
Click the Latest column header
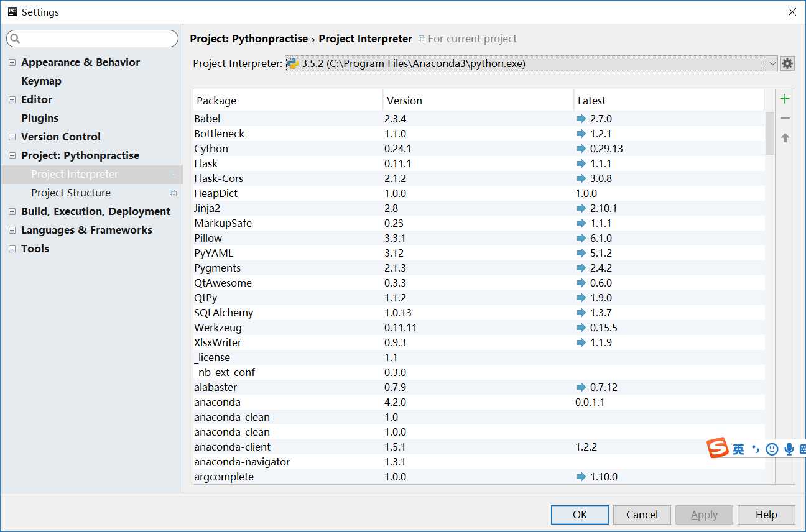click(669, 101)
